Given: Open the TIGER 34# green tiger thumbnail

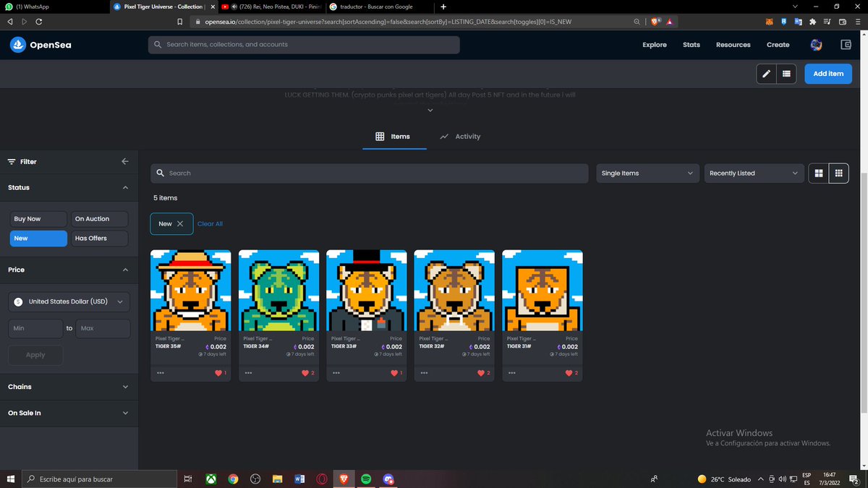Looking at the screenshot, I should (x=278, y=291).
